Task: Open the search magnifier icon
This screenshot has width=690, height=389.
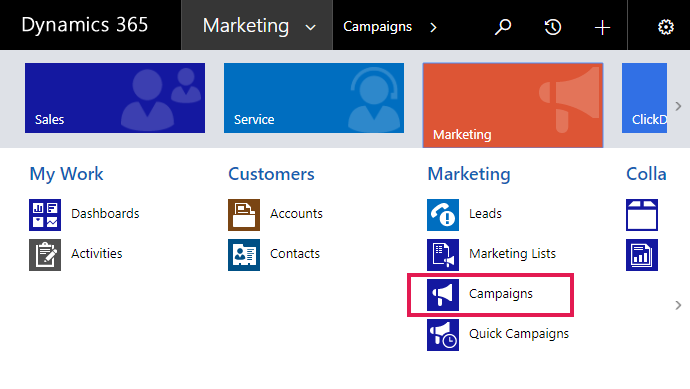Action: [x=503, y=27]
